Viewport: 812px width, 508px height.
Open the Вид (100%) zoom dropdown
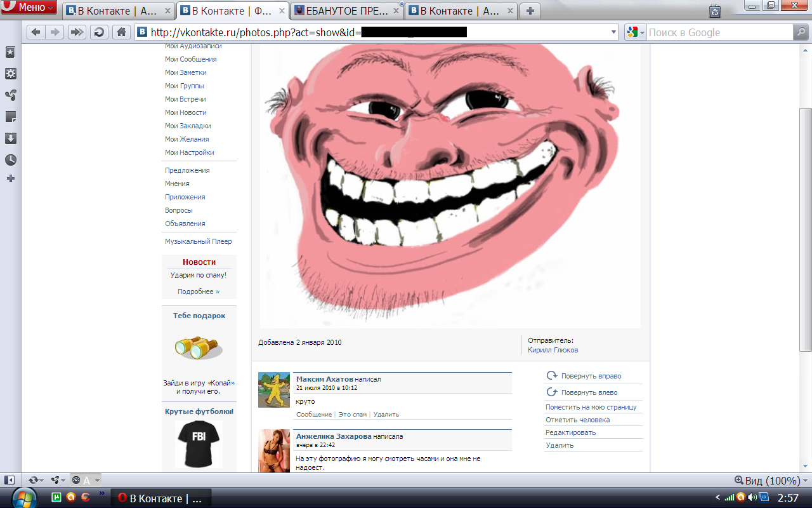(x=771, y=481)
